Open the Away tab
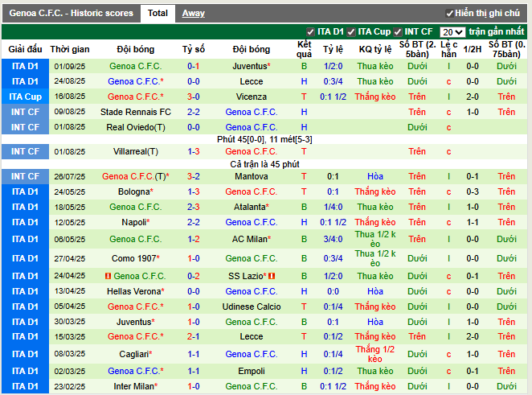The width and height of the screenshot is (532, 395). [x=194, y=13]
